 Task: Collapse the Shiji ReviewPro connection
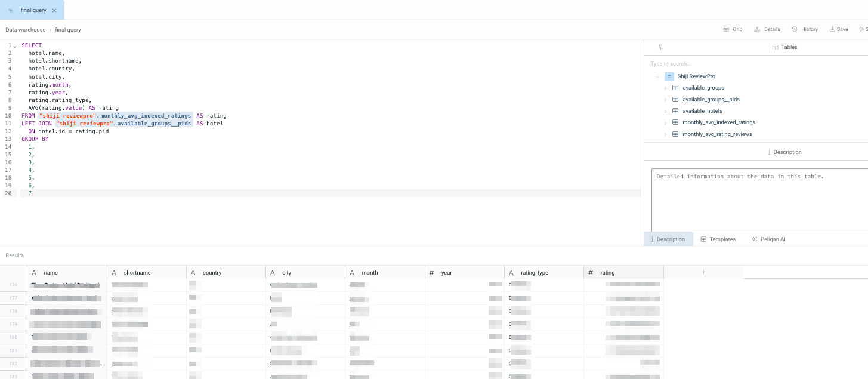657,76
